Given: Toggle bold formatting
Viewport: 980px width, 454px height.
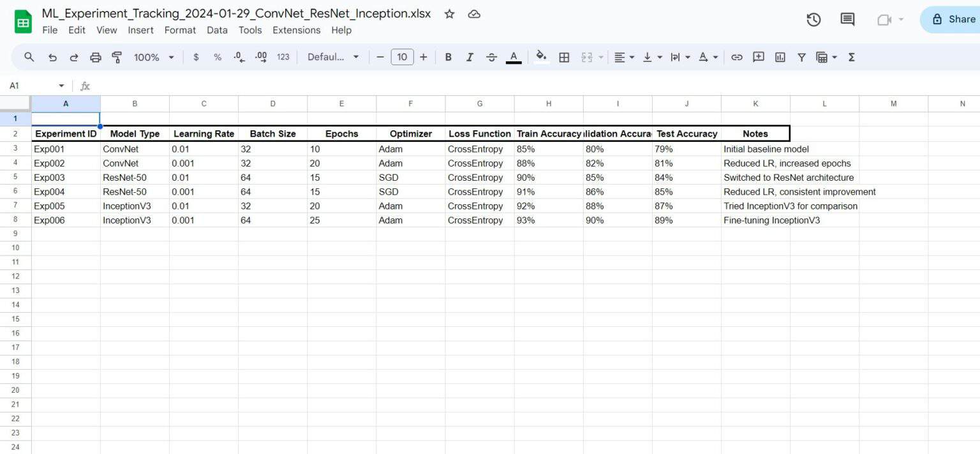Looking at the screenshot, I should (448, 57).
